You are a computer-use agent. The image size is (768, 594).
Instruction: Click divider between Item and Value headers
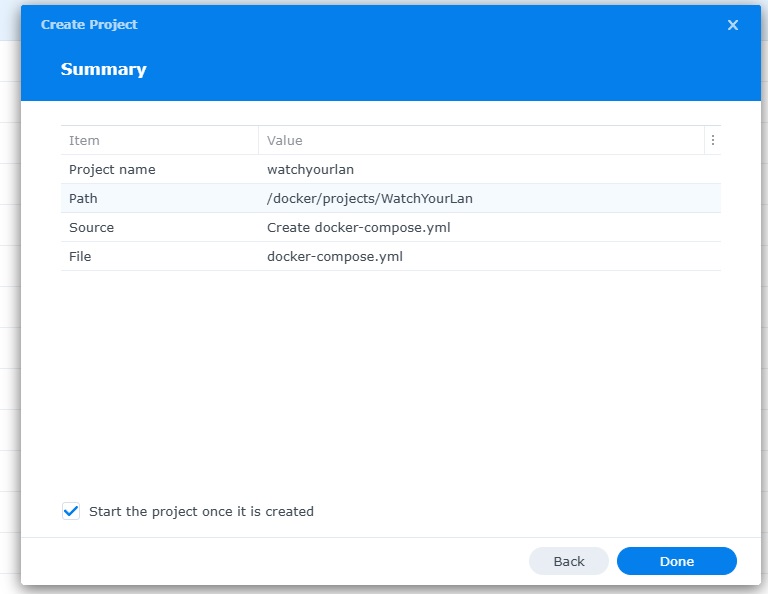(258, 141)
